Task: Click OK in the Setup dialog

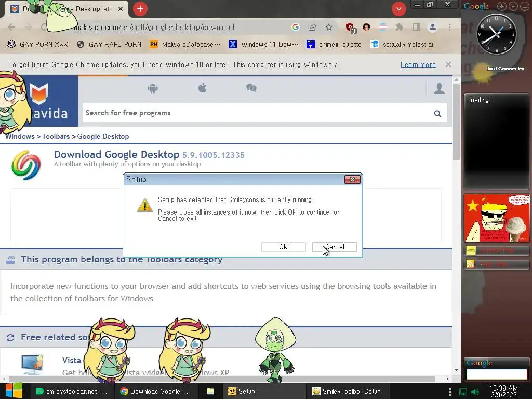Action: click(x=283, y=247)
